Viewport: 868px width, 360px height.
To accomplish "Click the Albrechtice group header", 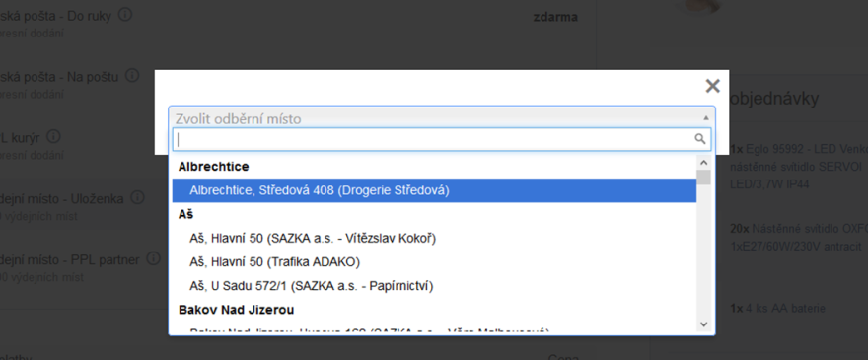I will pos(213,166).
